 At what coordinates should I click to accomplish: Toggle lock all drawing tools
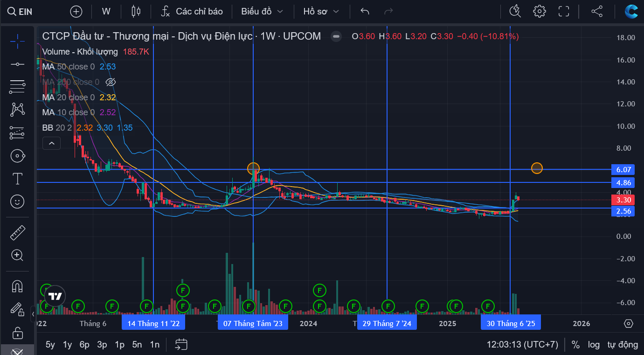tap(17, 333)
